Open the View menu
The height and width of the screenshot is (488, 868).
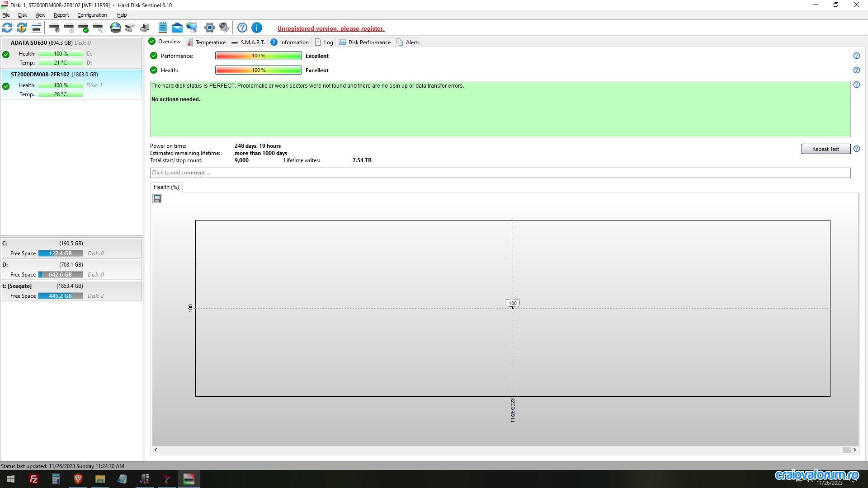pyautogui.click(x=40, y=15)
